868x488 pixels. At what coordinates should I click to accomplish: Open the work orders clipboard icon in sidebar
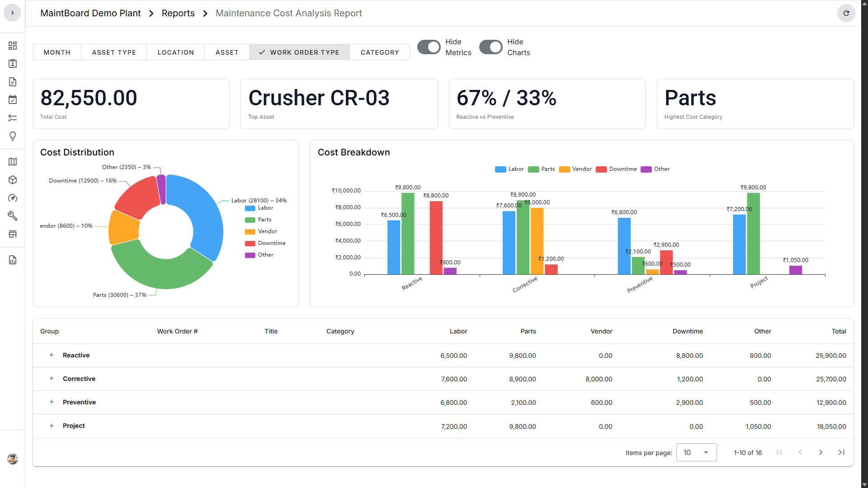[x=13, y=64]
